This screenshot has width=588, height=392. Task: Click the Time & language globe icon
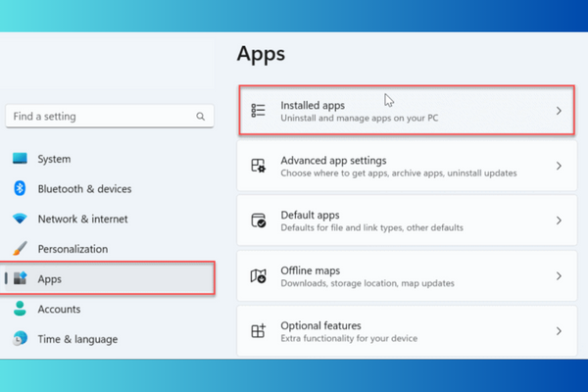tap(20, 338)
